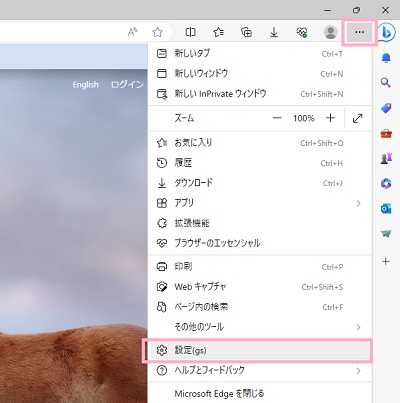Open the sidebar Tools briefcase icon
400x403 pixels.
386,134
